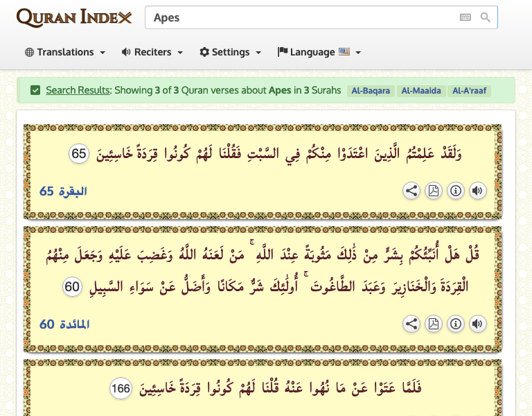Open the virtual keyboard in search box
The height and width of the screenshot is (416, 532).
pos(465,17)
